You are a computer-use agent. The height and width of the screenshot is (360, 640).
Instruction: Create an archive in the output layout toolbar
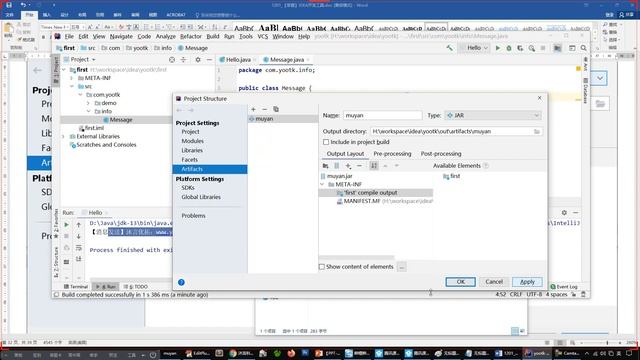(337, 166)
